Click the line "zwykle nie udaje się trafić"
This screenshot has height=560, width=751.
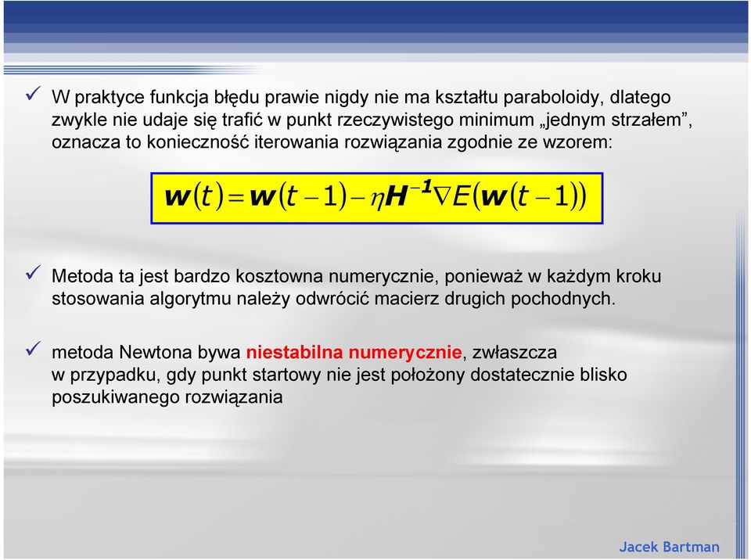click(x=372, y=120)
